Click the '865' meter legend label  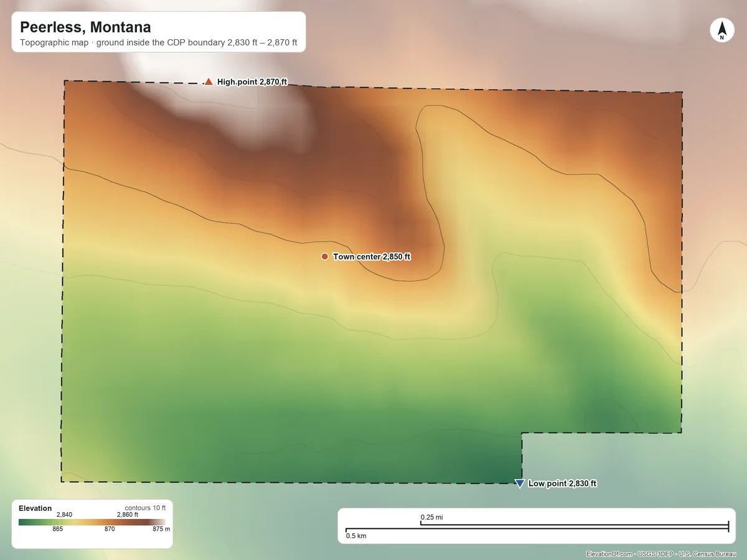point(57,529)
